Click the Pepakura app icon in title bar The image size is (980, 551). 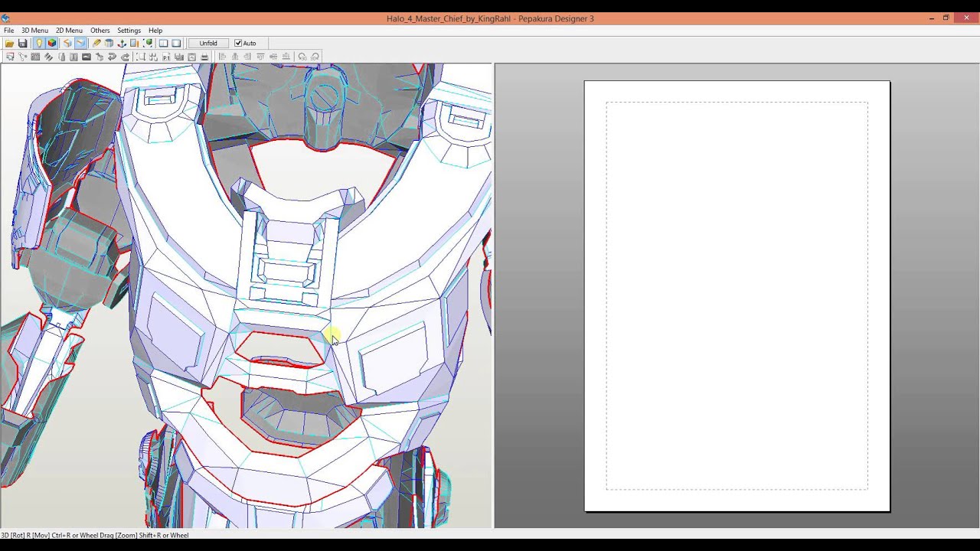tap(6, 18)
